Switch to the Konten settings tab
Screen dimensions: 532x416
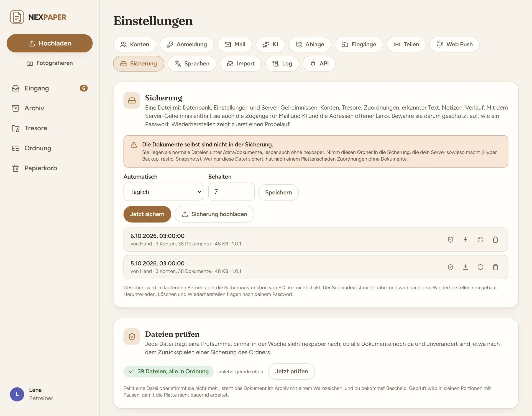135,44
